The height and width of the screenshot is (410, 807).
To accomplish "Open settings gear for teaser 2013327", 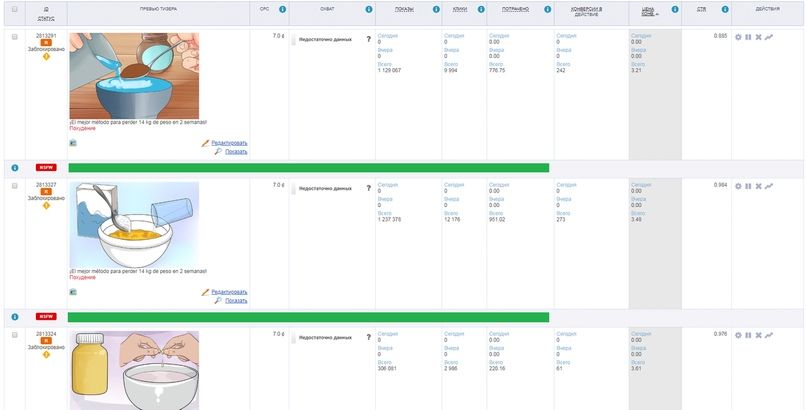I will pyautogui.click(x=739, y=186).
